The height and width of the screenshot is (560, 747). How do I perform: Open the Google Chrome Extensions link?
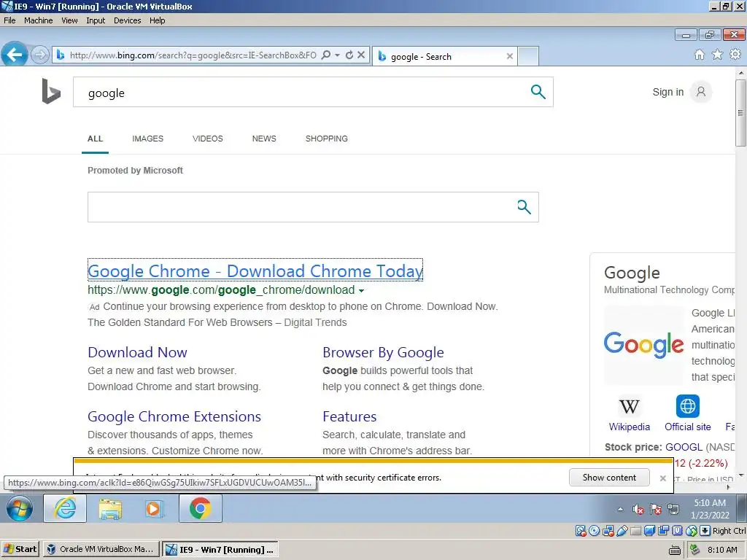click(174, 416)
